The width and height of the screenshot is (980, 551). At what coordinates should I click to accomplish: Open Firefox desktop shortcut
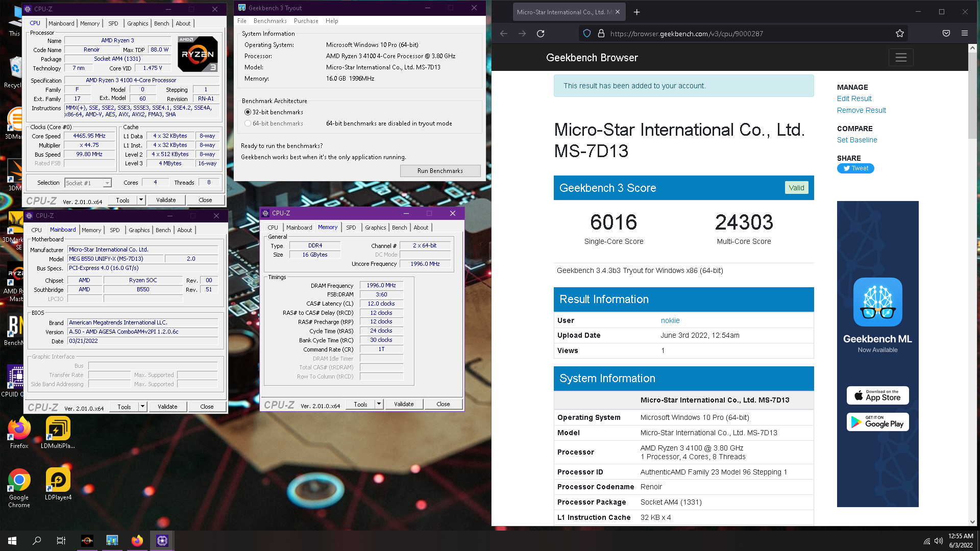(19, 433)
